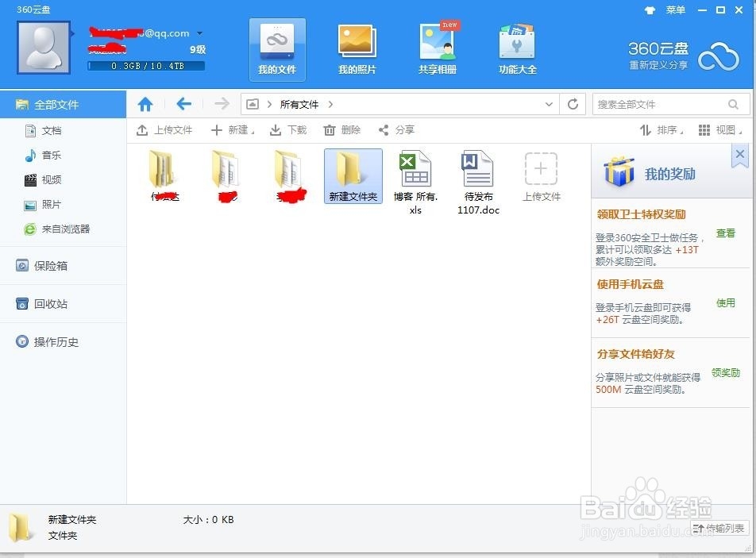Click 下载 toolbar button

(287, 130)
